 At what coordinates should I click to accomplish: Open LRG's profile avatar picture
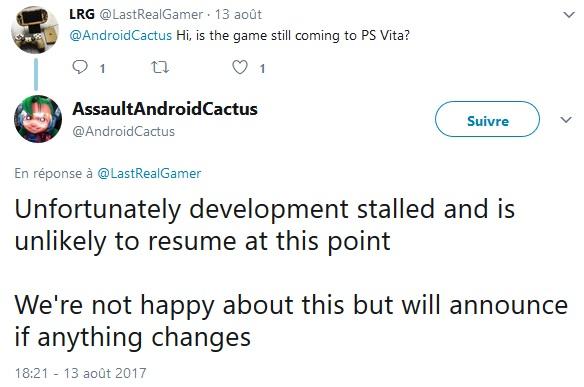pos(35,30)
